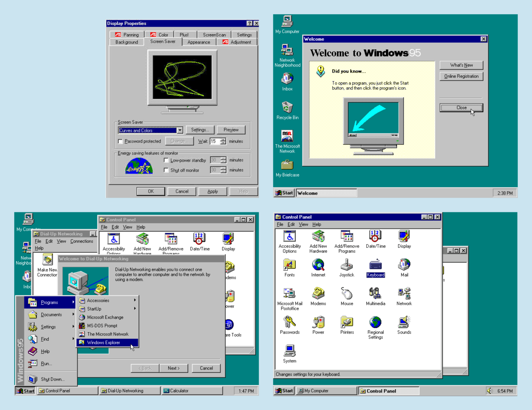Select Run... from the Start menu
Image resolution: width=532 pixels, height=410 pixels.
pos(50,363)
